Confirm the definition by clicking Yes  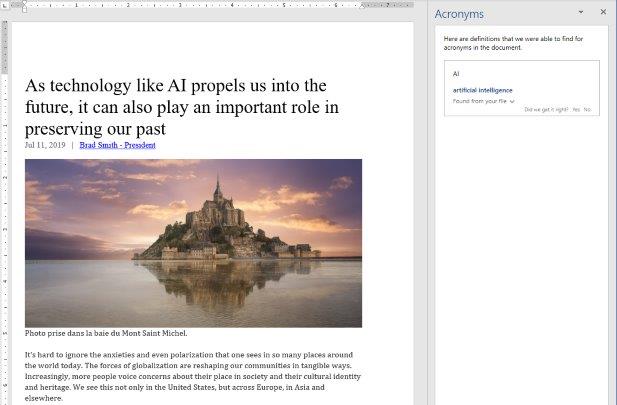pyautogui.click(x=576, y=109)
